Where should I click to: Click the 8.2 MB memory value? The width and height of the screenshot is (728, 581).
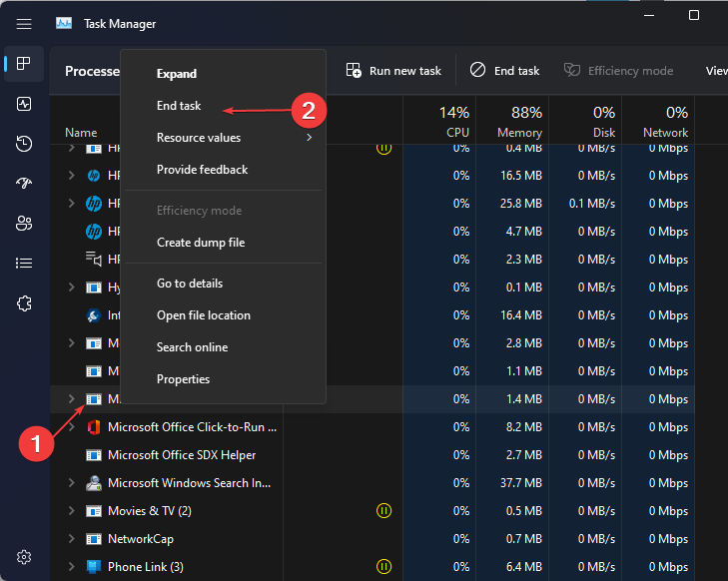pos(523,427)
